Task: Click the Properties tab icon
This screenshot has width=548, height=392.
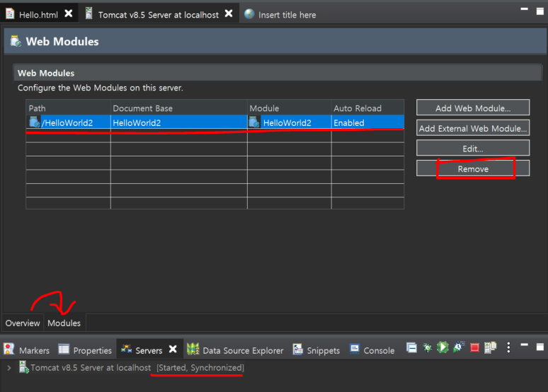Action: pyautogui.click(x=64, y=349)
